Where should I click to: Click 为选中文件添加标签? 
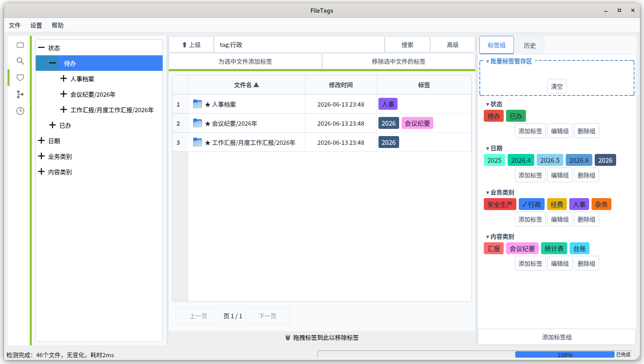pyautogui.click(x=245, y=61)
